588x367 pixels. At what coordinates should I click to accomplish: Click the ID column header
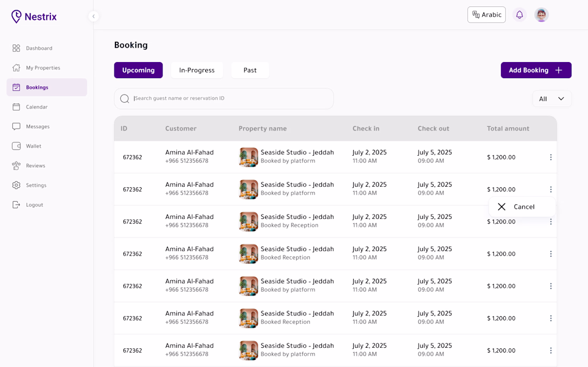124,128
